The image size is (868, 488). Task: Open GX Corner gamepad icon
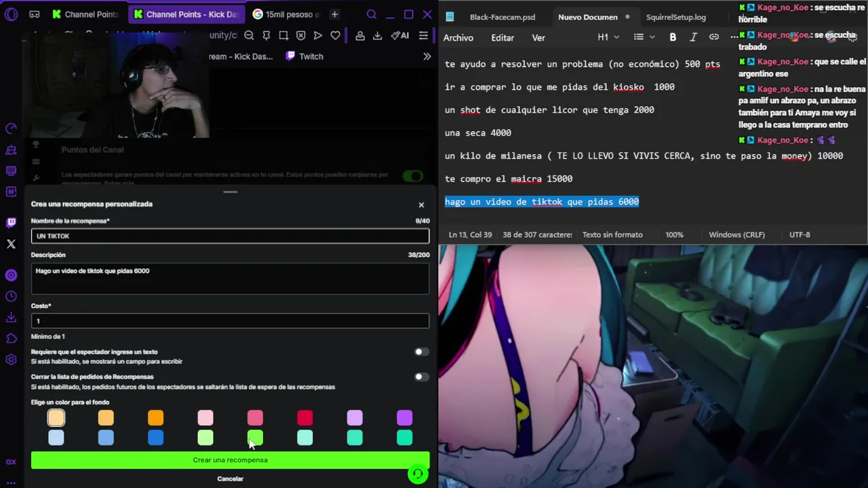35,14
